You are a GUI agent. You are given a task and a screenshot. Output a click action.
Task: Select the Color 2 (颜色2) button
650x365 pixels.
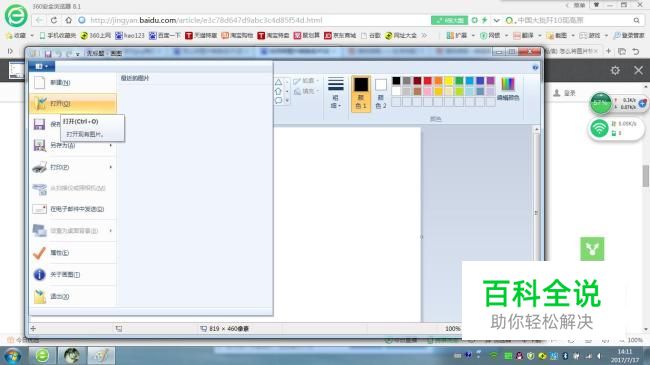pos(381,93)
